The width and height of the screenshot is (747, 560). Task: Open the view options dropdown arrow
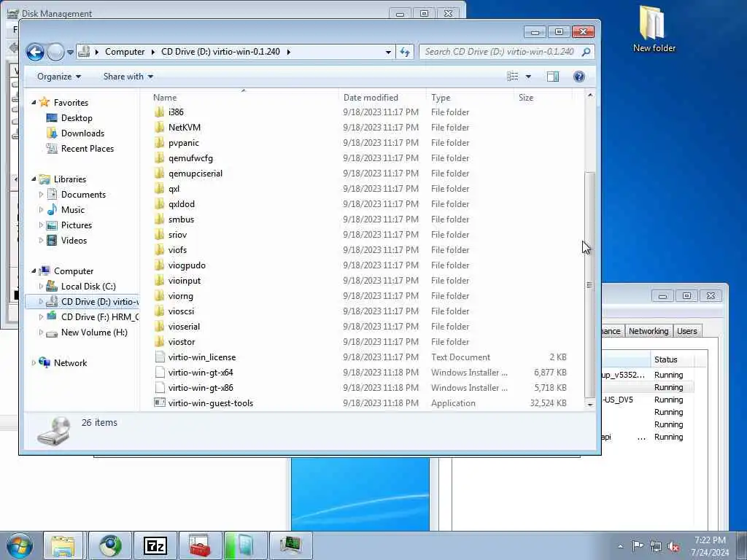coord(528,77)
